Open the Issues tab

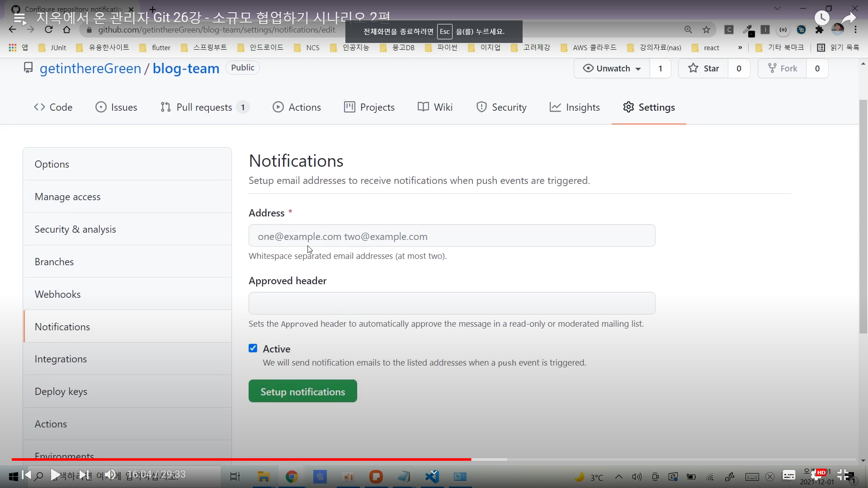116,107
